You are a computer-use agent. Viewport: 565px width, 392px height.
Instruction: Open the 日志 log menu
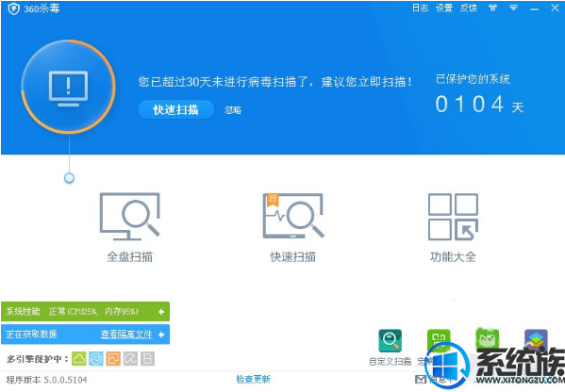(x=420, y=8)
